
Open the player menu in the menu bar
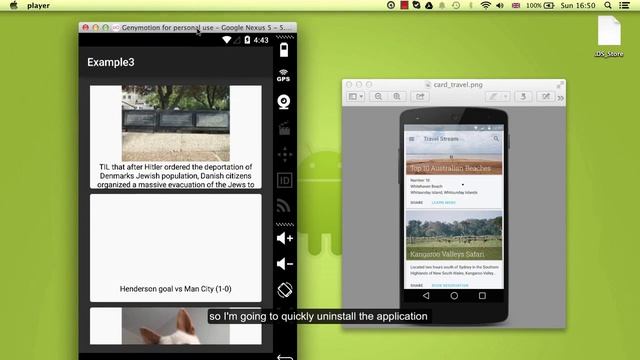(38, 6)
